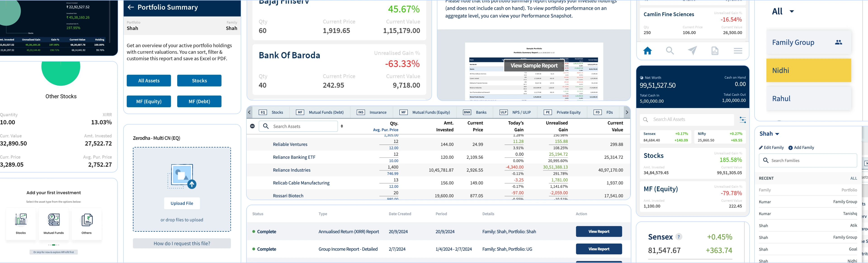Open the hamburger menu icon in the bottom navigation
This screenshot has height=263, width=868.
point(738,51)
